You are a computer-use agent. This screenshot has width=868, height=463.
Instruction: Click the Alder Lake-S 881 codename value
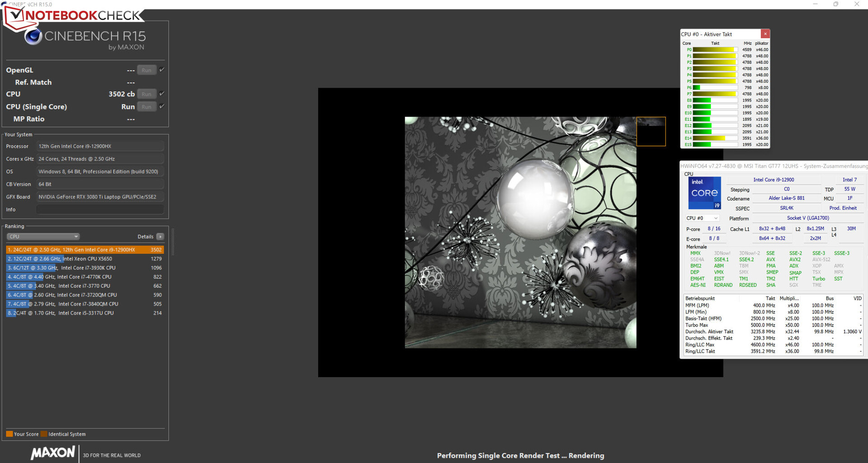(x=787, y=198)
